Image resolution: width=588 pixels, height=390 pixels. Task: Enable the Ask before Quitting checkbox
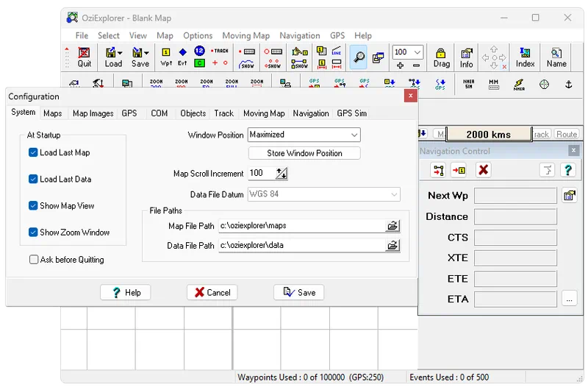(x=34, y=259)
